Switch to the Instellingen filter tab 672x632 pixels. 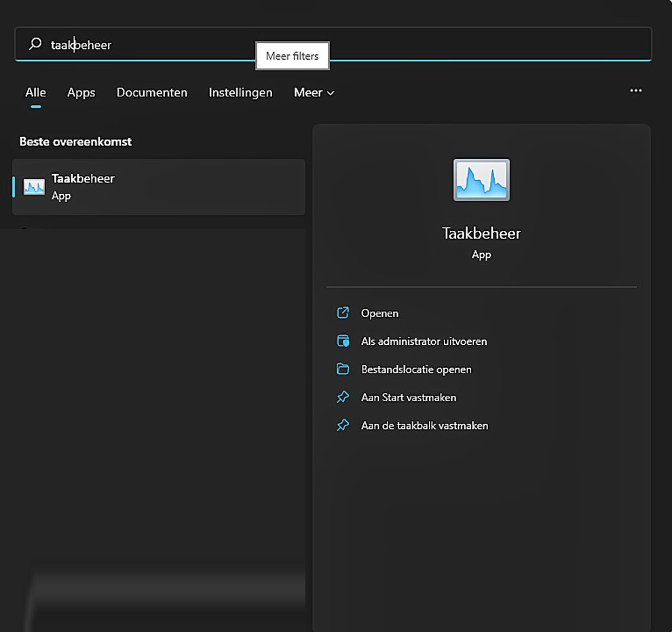point(240,92)
